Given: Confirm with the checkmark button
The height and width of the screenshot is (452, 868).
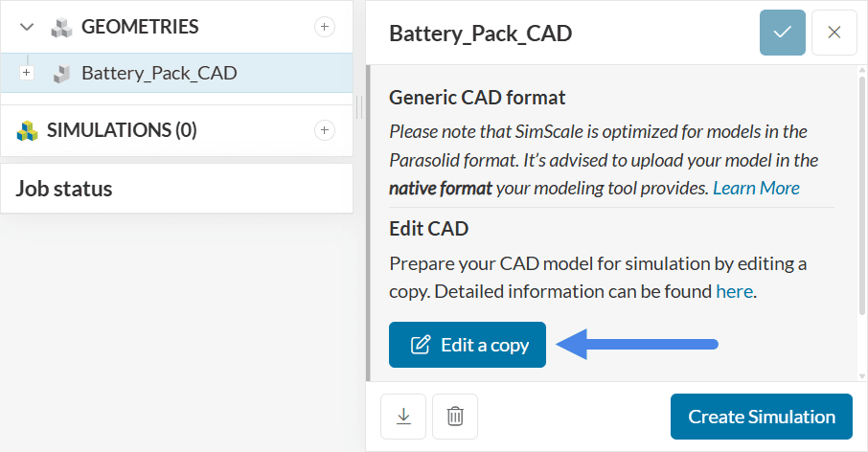Looking at the screenshot, I should (x=783, y=33).
